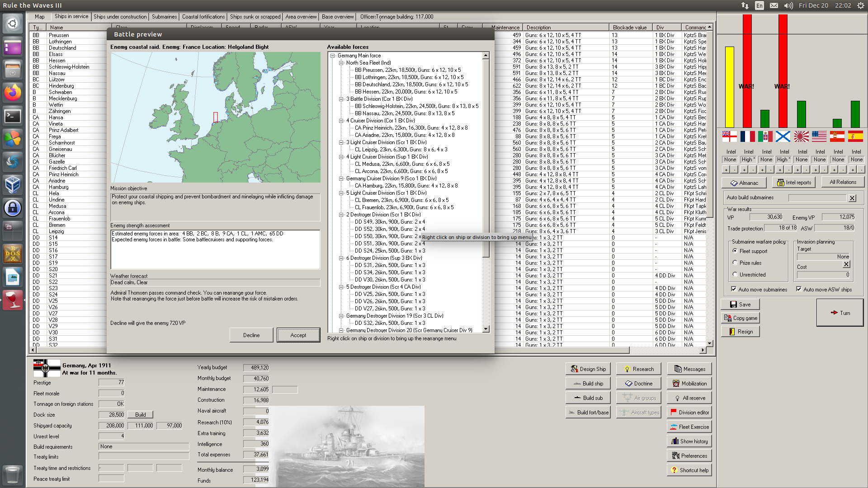Open Show history chart

coord(689,441)
